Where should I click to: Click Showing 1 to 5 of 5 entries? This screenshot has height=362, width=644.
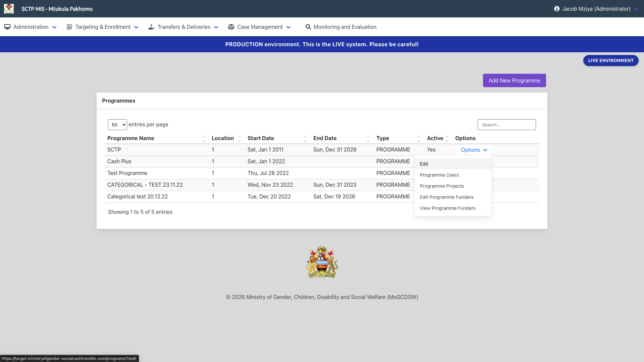[x=140, y=212]
